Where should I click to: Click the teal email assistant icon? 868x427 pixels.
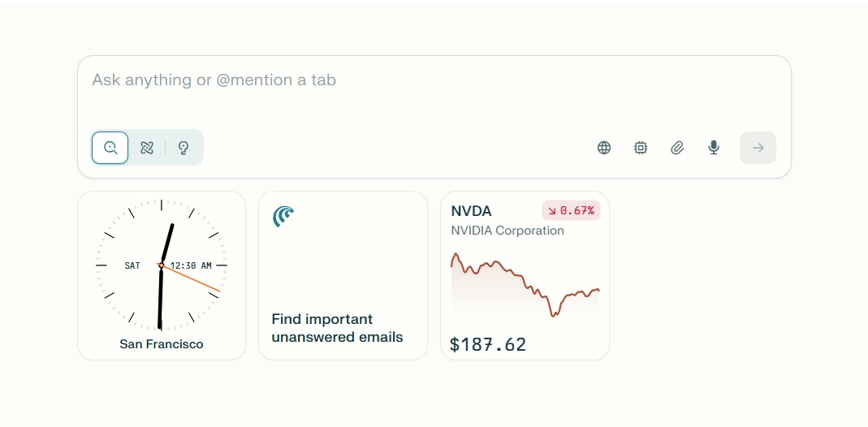pyautogui.click(x=283, y=216)
